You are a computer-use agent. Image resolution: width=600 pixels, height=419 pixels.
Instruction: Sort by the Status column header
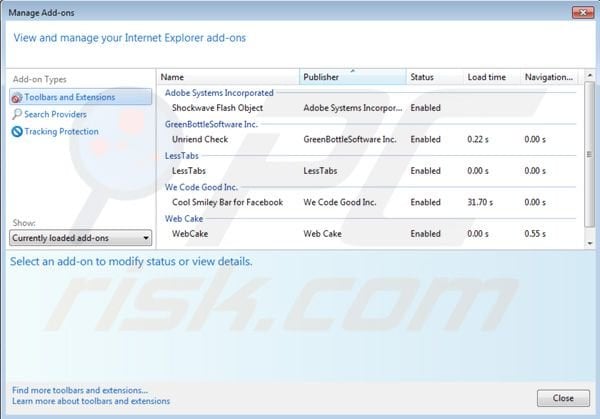click(x=435, y=77)
